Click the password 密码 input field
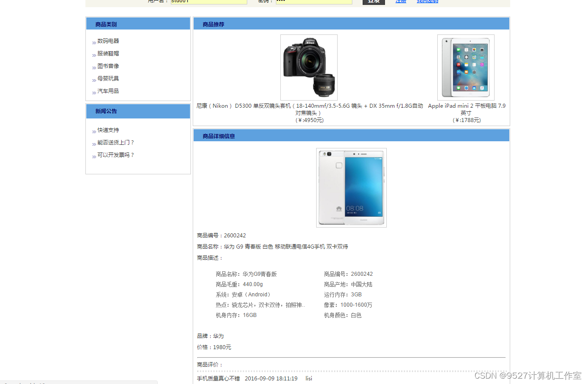The image size is (588, 384). (313, 1)
